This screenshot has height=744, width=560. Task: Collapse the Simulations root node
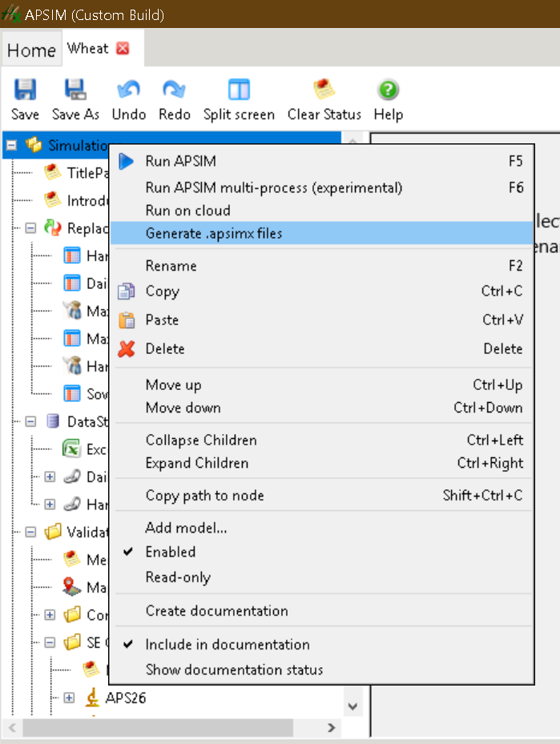[x=12, y=145]
